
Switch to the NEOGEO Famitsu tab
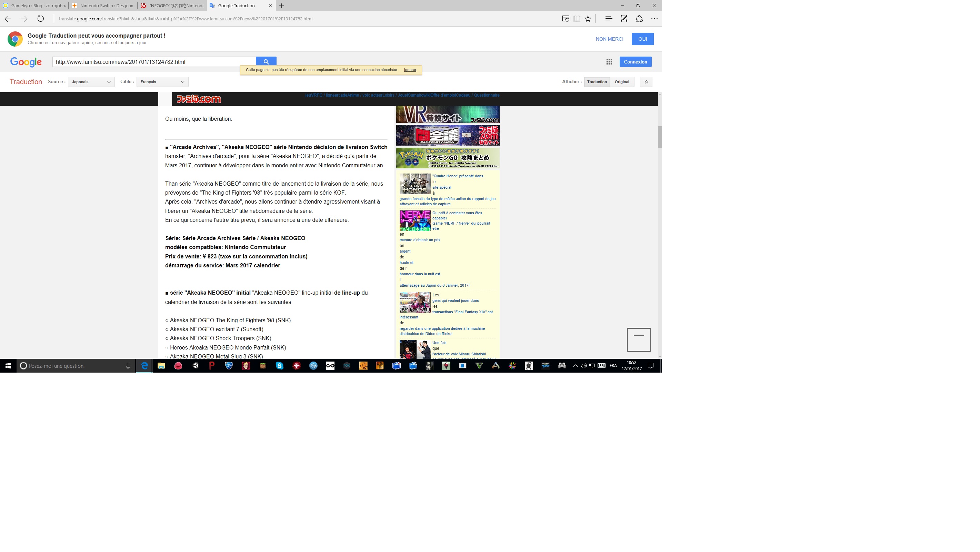(x=172, y=6)
